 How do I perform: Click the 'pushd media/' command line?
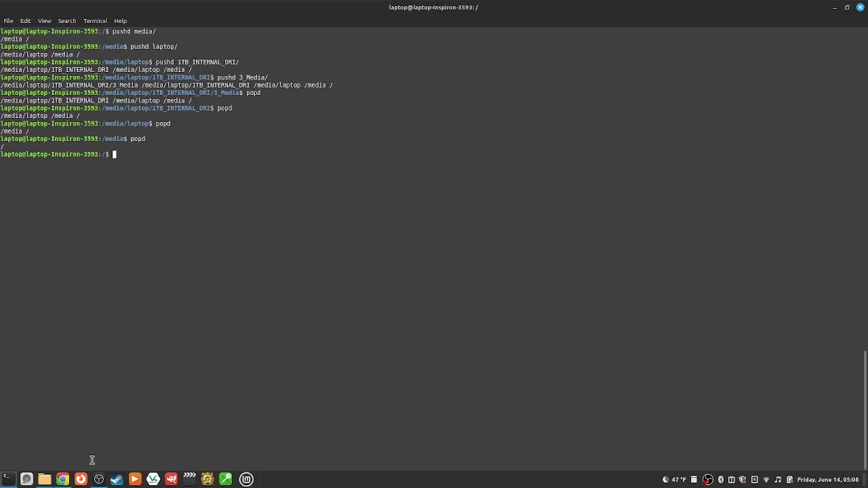tap(134, 31)
